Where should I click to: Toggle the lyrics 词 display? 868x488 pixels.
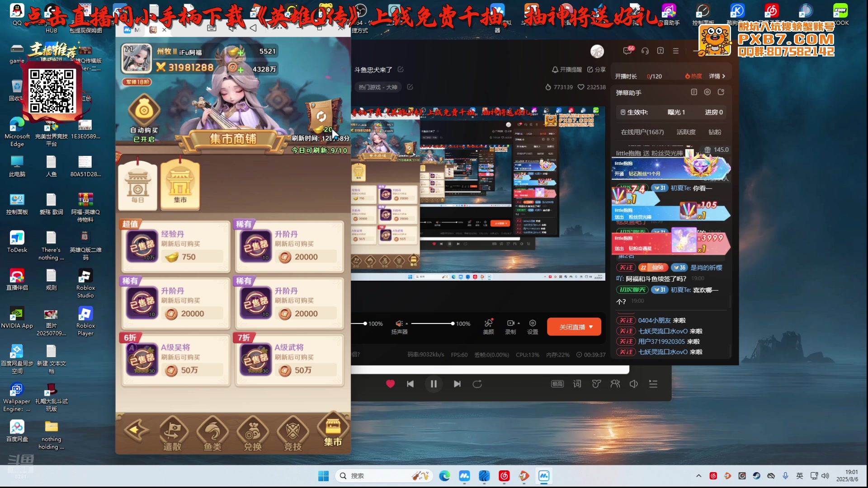[x=577, y=384]
